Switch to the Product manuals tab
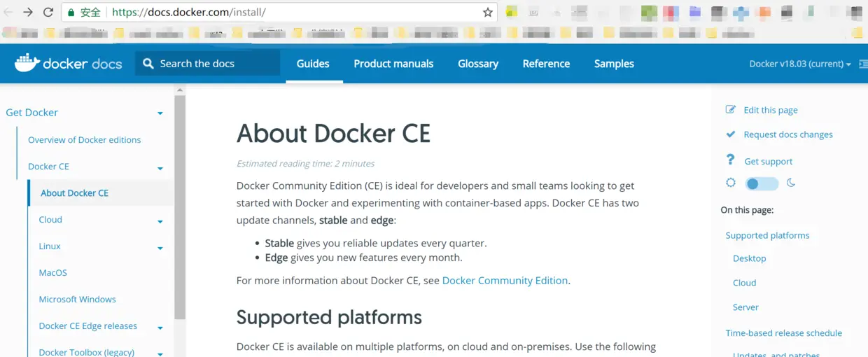868x357 pixels. [393, 64]
